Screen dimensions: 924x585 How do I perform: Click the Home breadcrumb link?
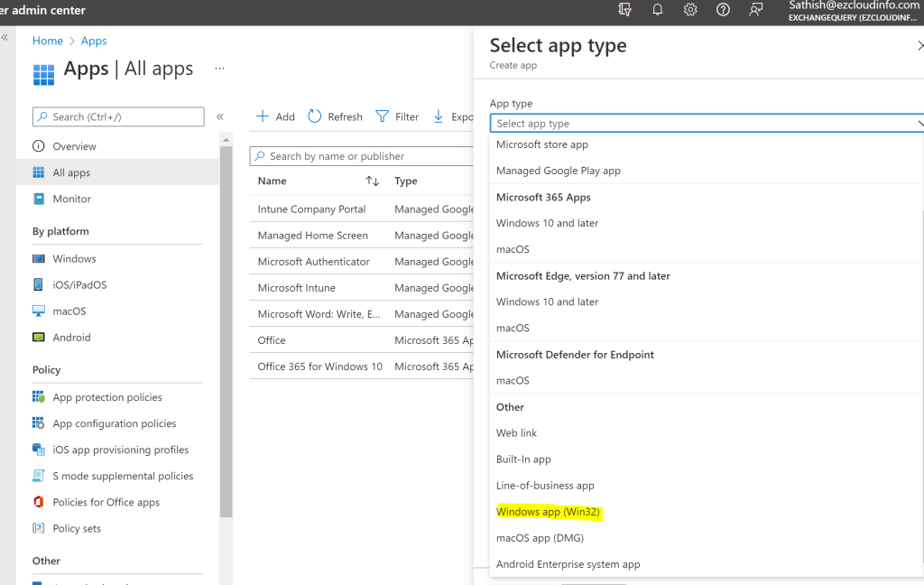pyautogui.click(x=48, y=41)
